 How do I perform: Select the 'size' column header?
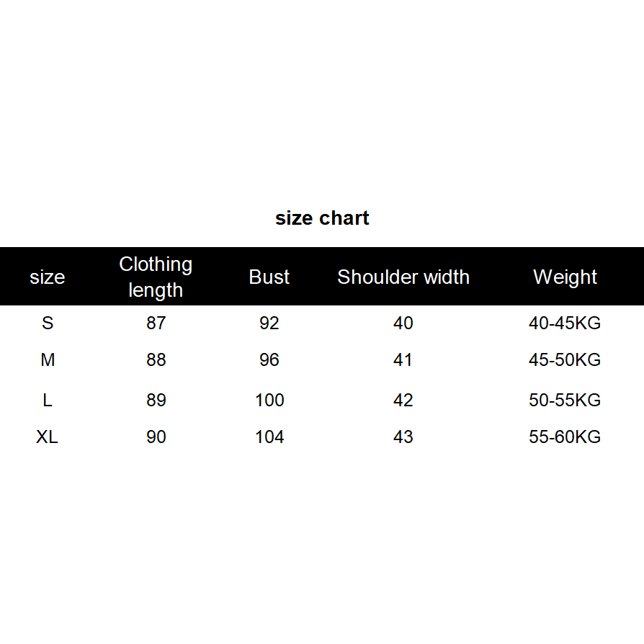pos(48,277)
